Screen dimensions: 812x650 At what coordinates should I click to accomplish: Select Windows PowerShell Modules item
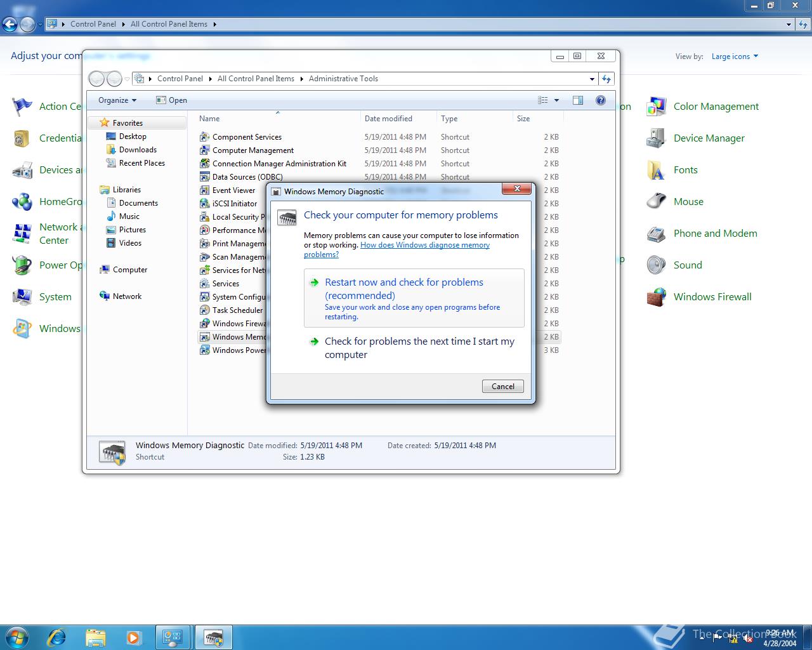[x=233, y=350]
